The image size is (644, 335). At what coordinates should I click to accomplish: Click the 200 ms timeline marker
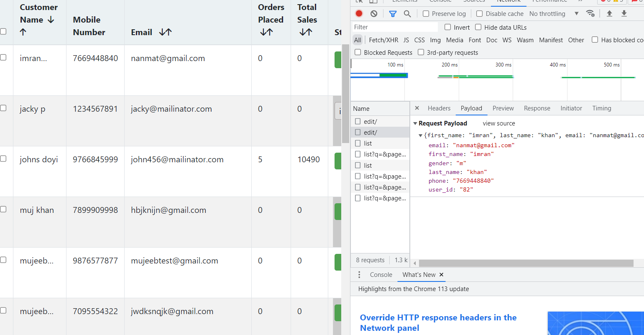click(x=450, y=65)
